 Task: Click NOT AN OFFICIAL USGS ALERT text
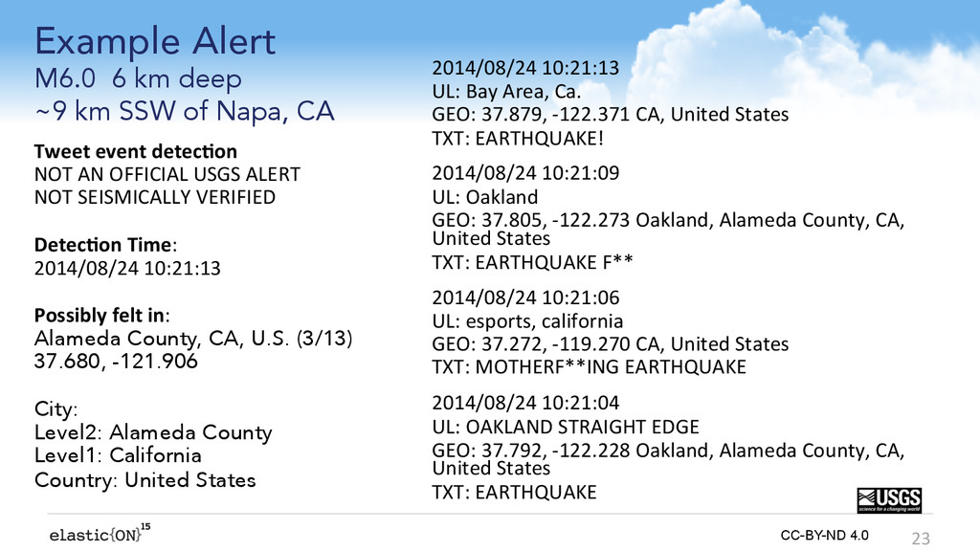click(167, 174)
